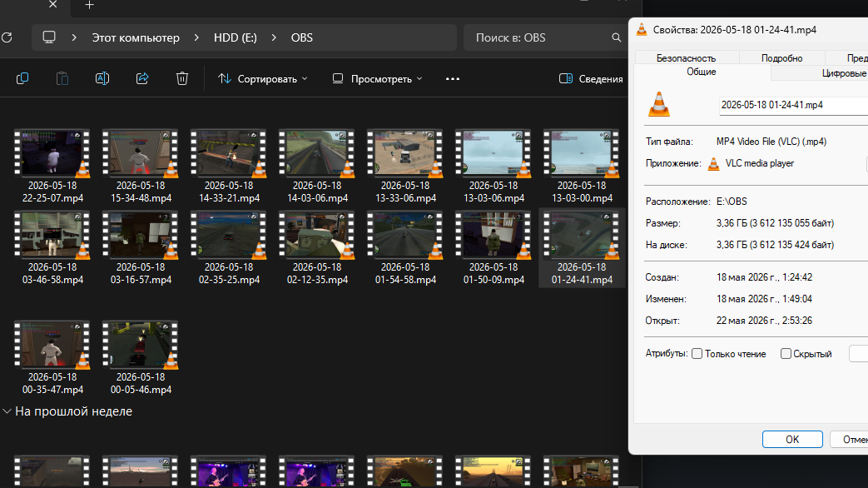Switch to the Безопасность tab
The height and width of the screenshot is (488, 868).
(686, 58)
